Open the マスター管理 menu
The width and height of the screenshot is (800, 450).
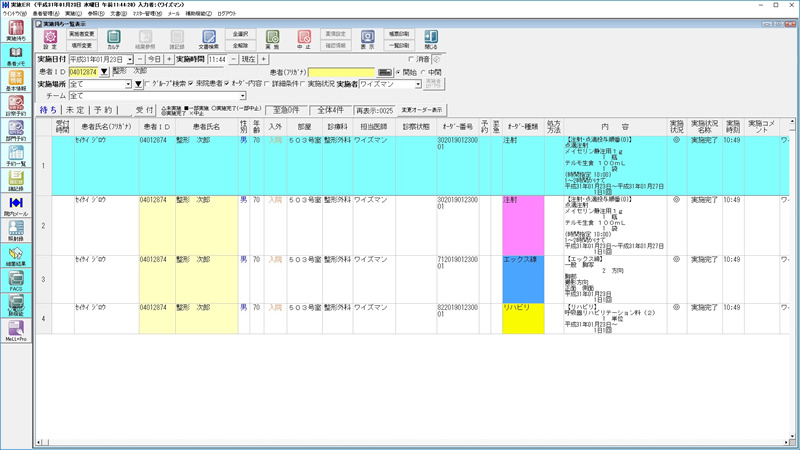[x=147, y=14]
